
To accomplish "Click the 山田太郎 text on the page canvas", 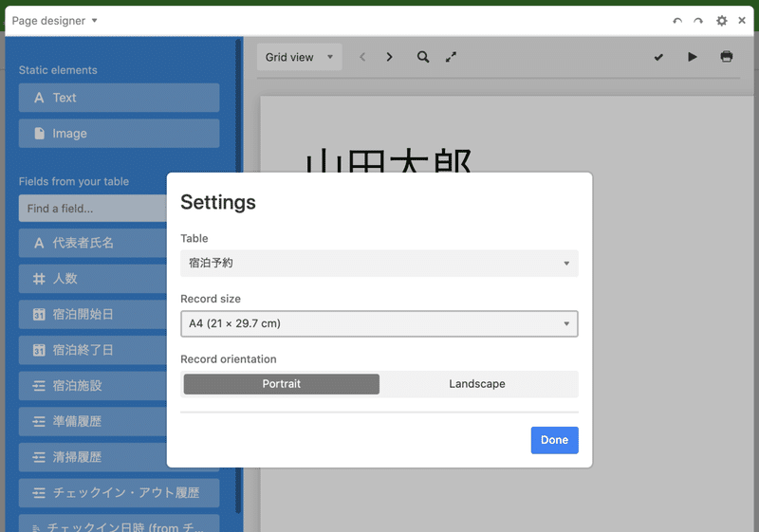I will click(389, 160).
